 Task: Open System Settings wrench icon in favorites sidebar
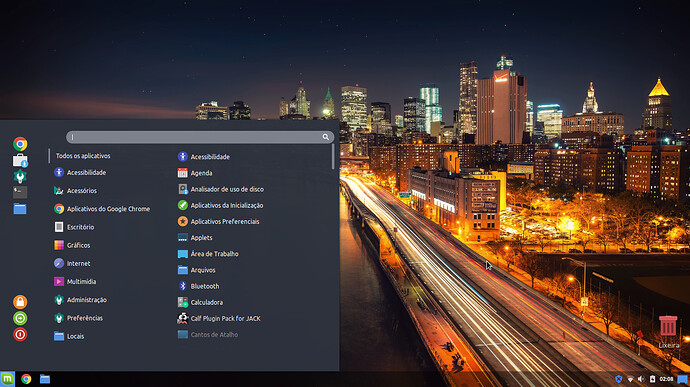click(20, 176)
